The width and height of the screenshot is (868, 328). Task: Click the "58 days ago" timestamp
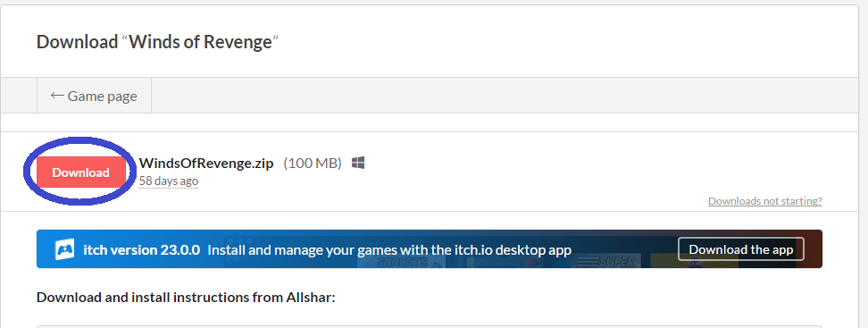point(169,181)
